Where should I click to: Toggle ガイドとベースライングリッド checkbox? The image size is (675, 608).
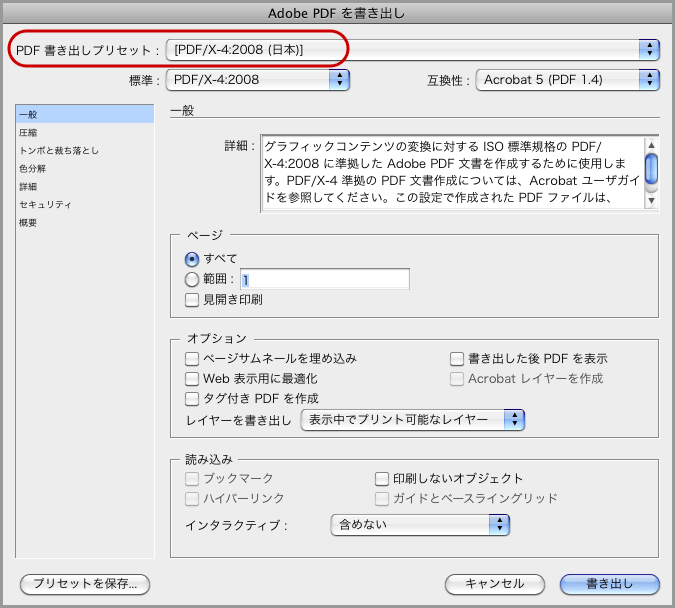pyautogui.click(x=382, y=499)
